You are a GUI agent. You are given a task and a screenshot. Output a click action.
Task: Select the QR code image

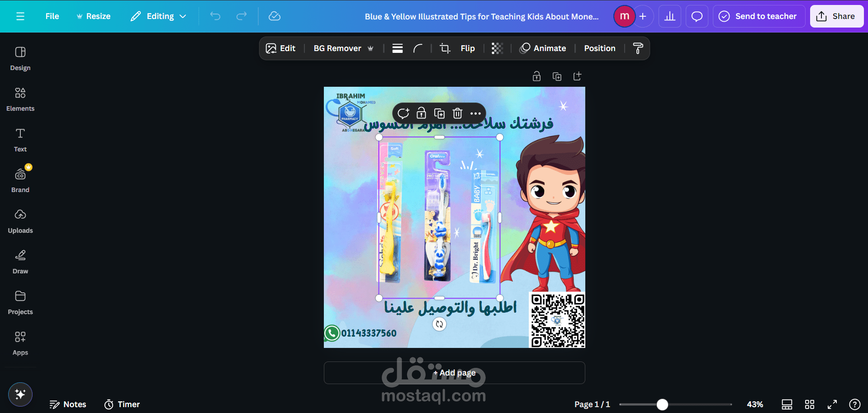(557, 320)
